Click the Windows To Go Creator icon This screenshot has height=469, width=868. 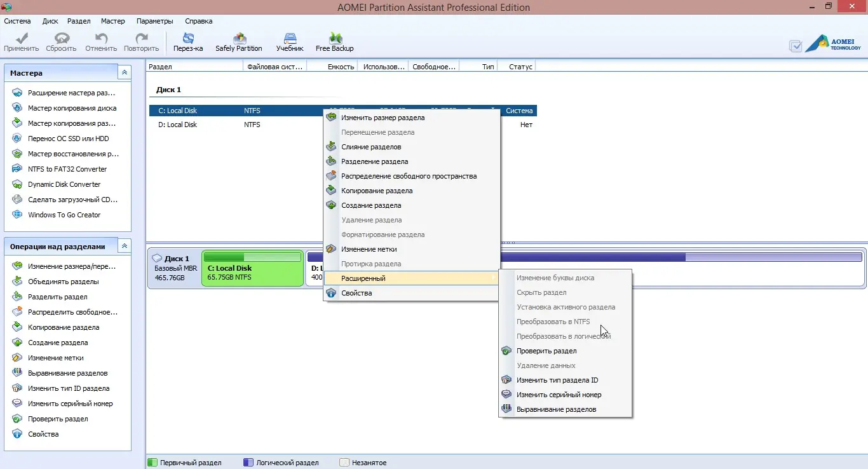(x=17, y=215)
